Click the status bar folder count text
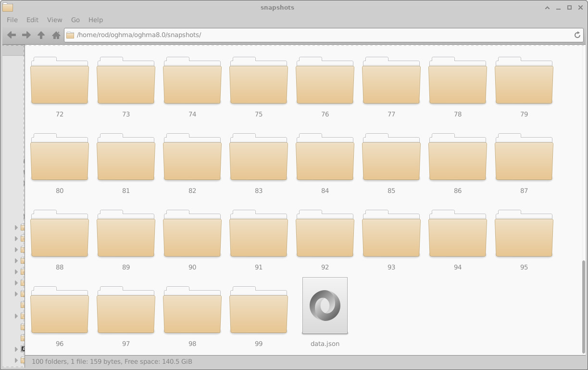This screenshot has height=370, width=588. (112, 361)
